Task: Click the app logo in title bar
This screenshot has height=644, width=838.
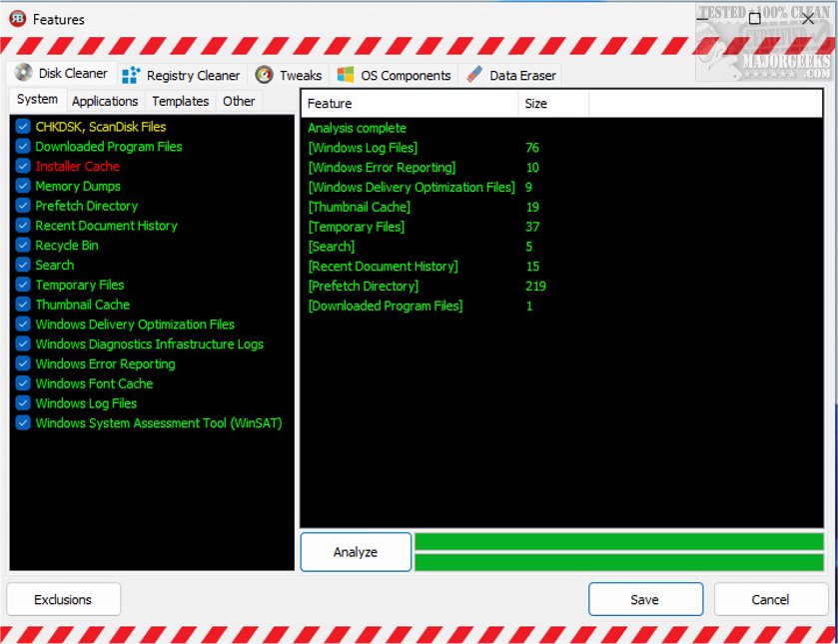Action: click(18, 19)
